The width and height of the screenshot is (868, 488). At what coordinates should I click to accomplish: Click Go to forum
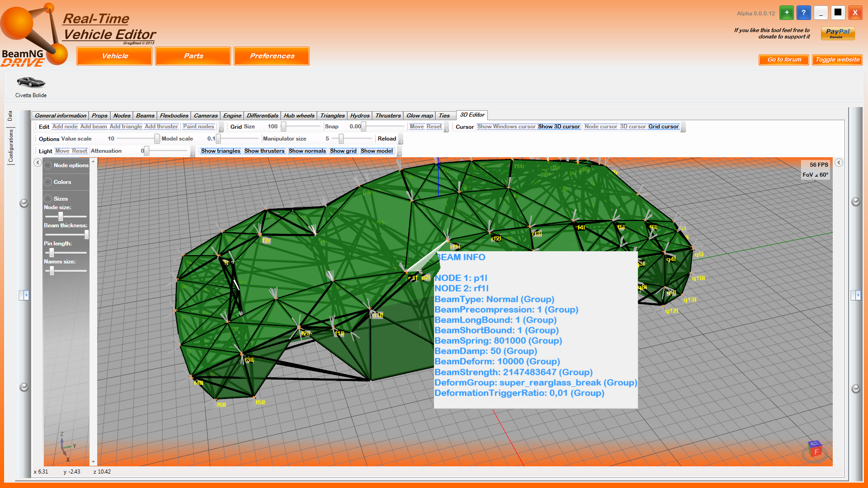784,60
